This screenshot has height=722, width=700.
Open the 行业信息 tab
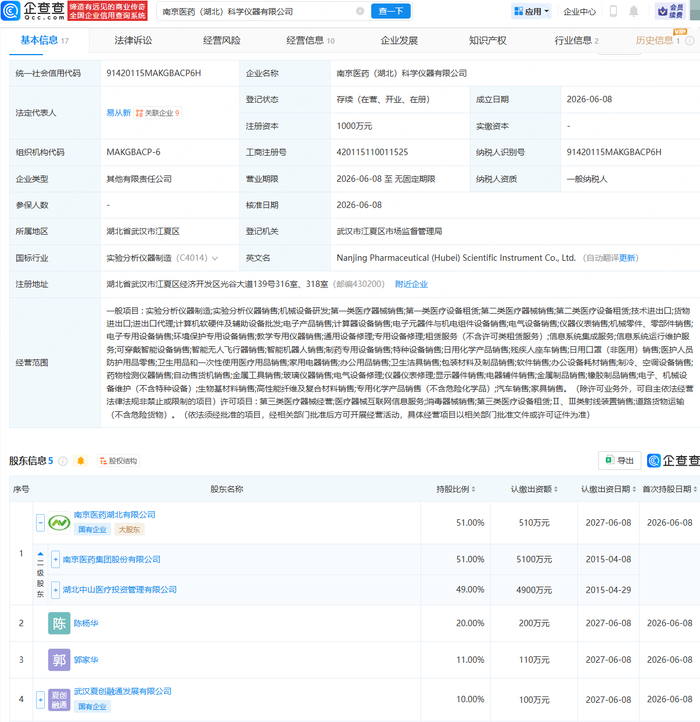576,41
